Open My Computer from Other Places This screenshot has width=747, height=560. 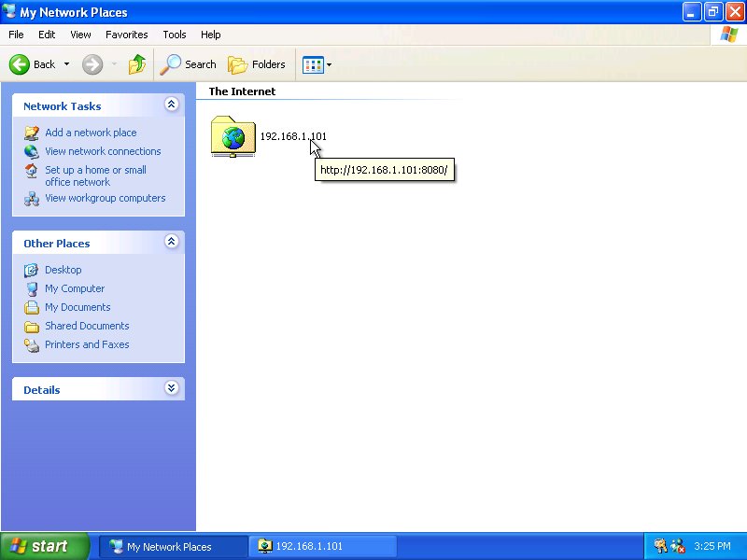pyautogui.click(x=75, y=288)
